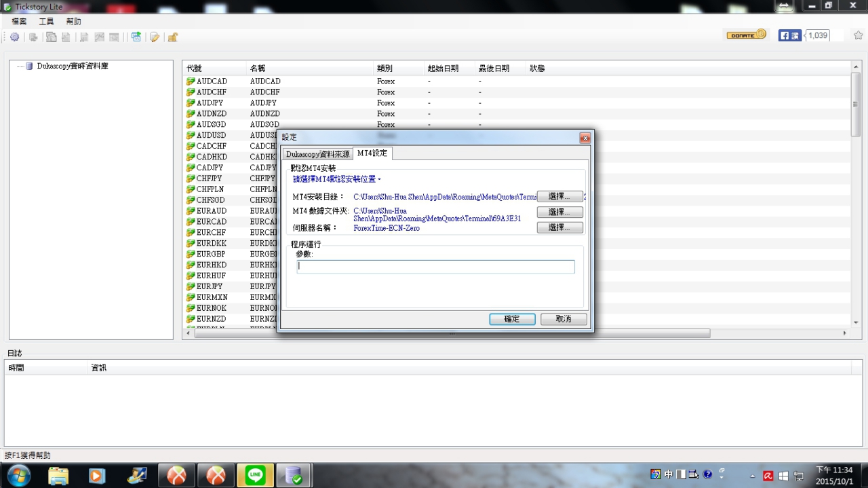868x488 pixels.
Task: Click the symbol icon beside AUDJPY
Action: (191, 103)
